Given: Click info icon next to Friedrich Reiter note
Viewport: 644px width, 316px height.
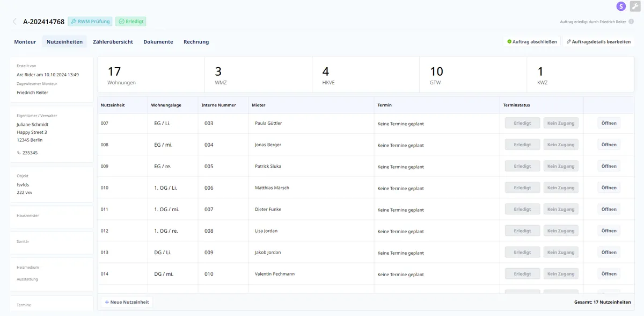Looking at the screenshot, I should tap(631, 22).
